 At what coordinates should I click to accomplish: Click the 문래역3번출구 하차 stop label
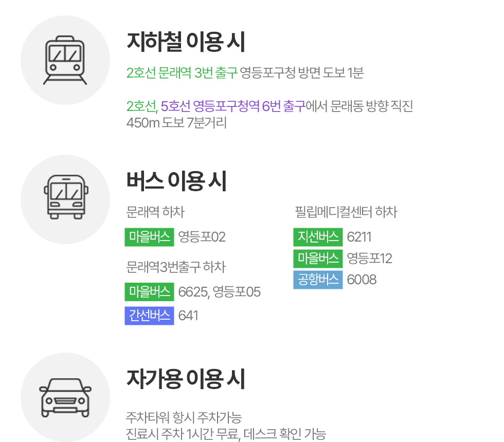click(176, 267)
